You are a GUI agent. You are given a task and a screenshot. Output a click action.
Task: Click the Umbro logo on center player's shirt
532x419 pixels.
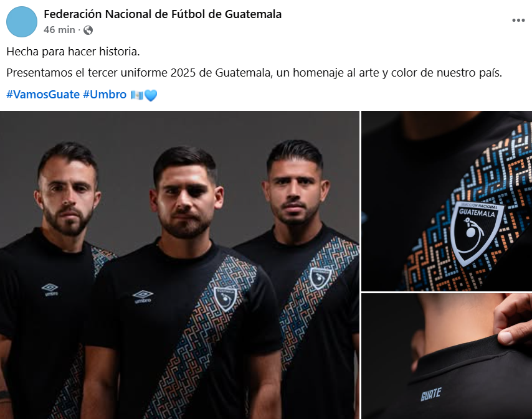[143, 296]
